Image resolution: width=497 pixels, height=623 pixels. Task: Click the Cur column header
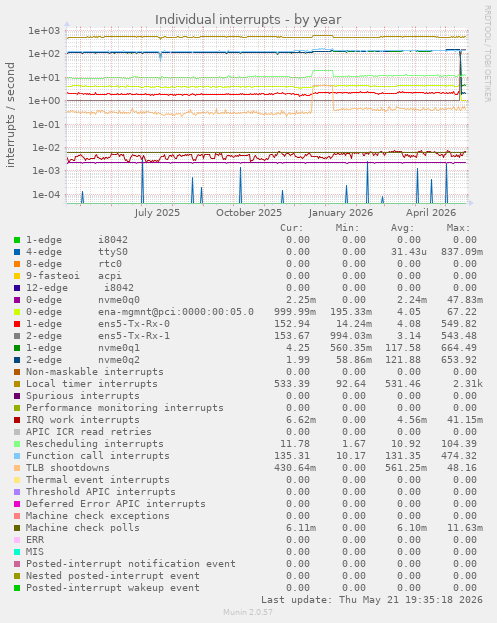(x=292, y=228)
